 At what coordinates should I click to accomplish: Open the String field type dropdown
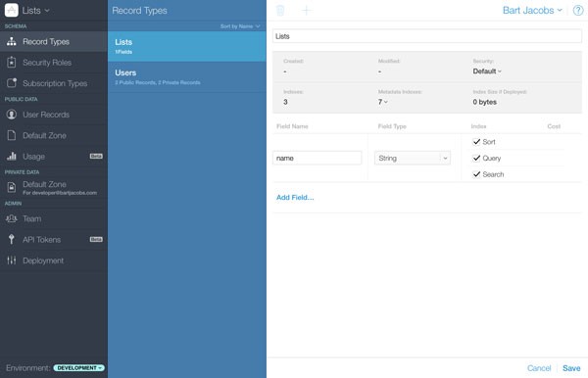413,158
